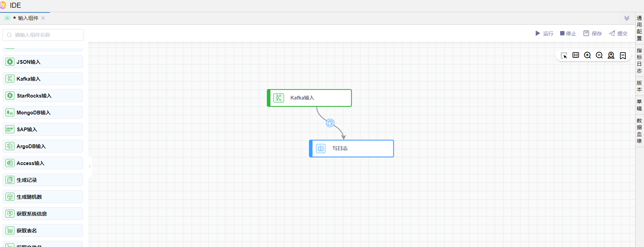
Task: Open the 指标日志 side tab
Action: point(639,60)
